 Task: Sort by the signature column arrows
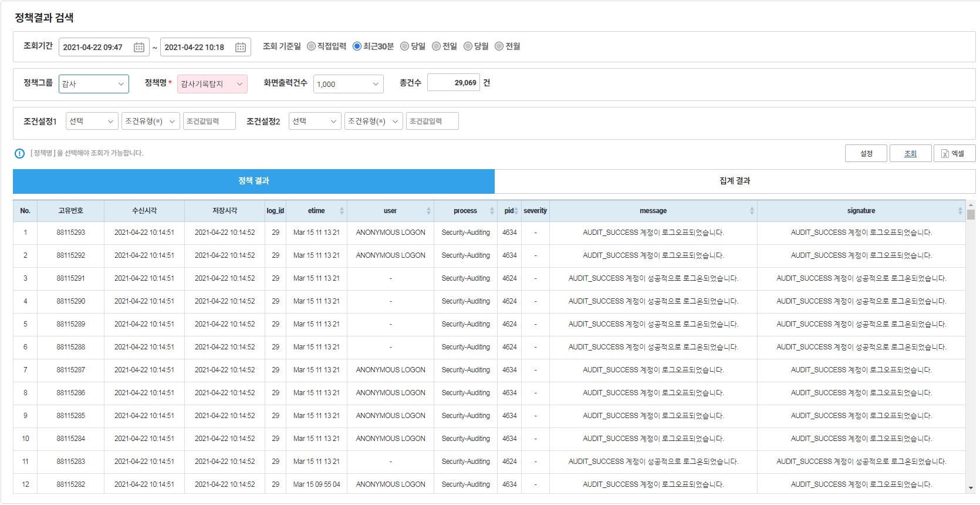[960, 211]
